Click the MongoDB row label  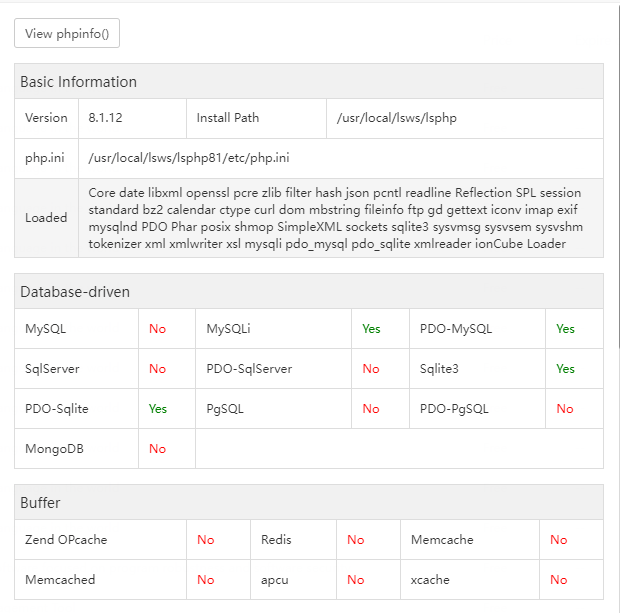(x=54, y=449)
